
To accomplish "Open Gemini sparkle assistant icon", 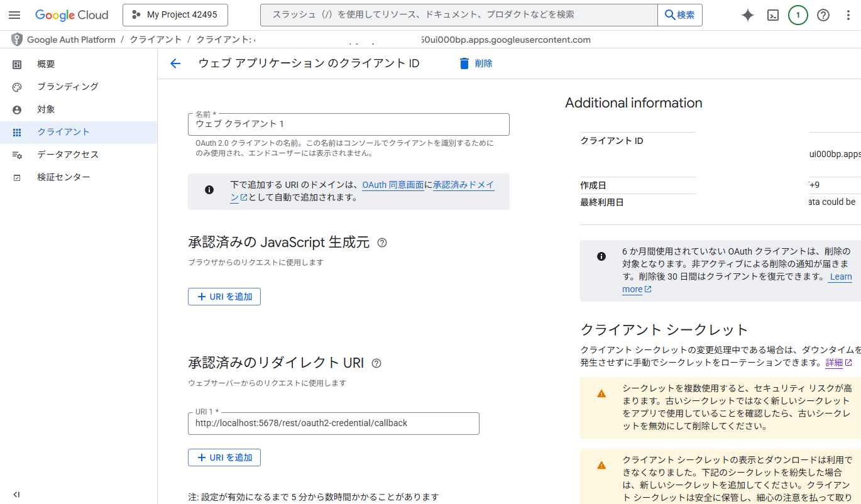I will 748,15.
